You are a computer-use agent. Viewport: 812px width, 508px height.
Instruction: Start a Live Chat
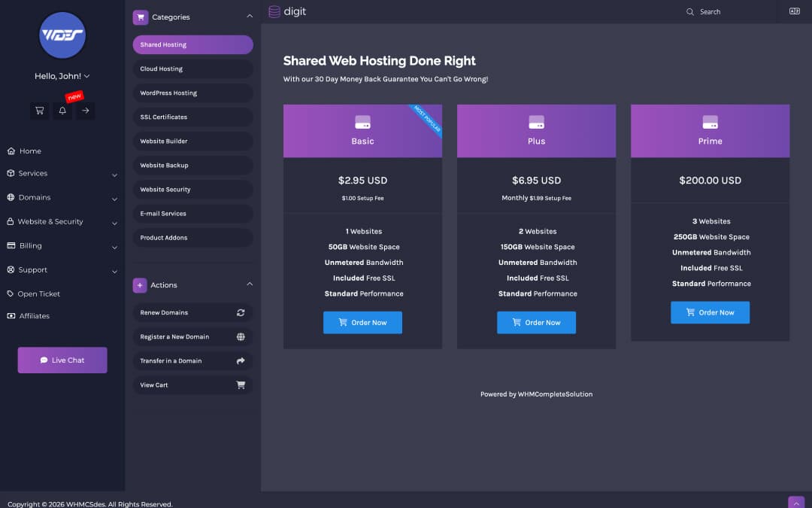62,360
